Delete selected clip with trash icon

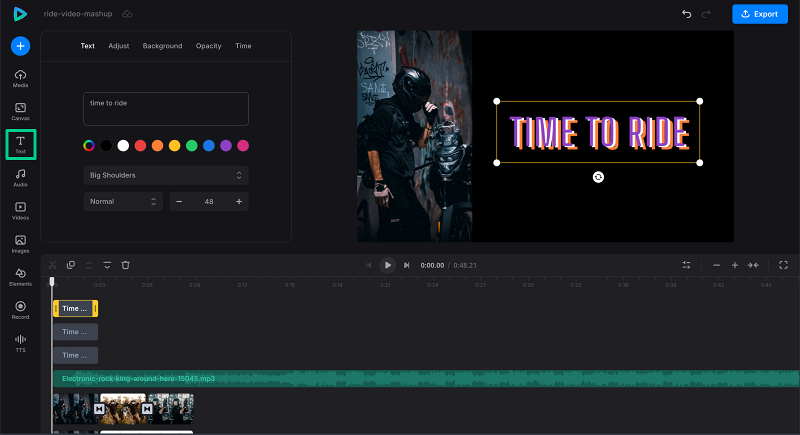pyautogui.click(x=126, y=265)
